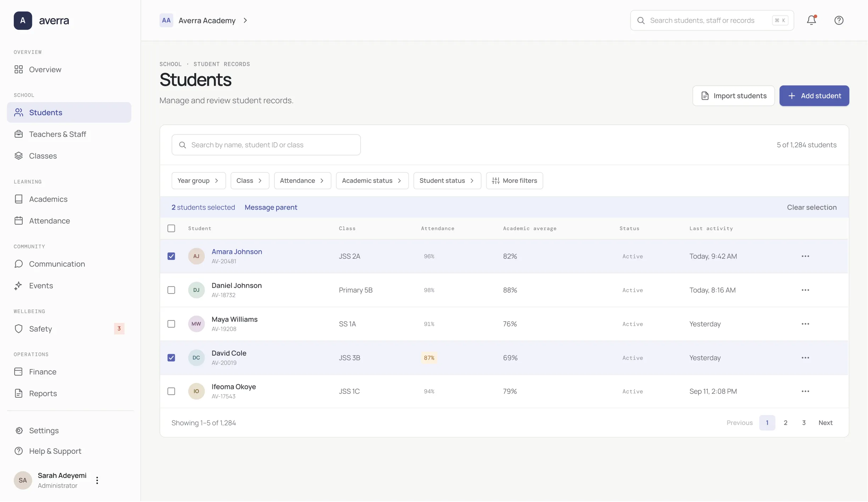
Task: Go to page 2
Action: pos(785,423)
